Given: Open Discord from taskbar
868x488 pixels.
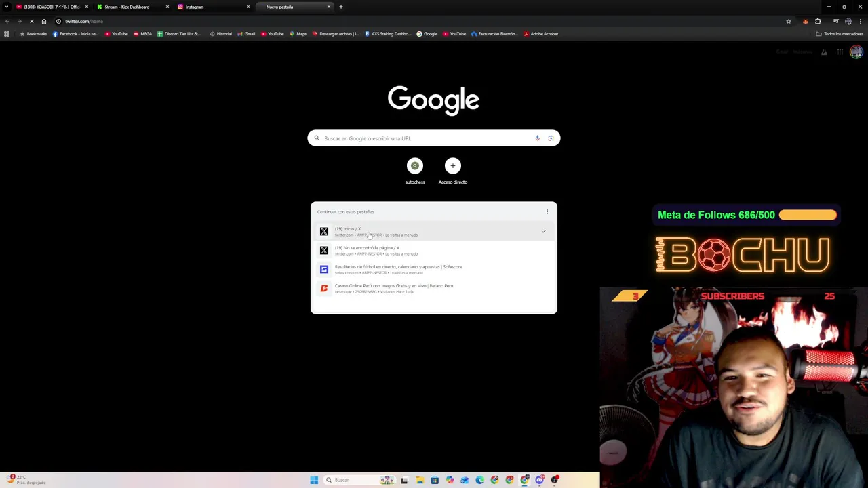Looking at the screenshot, I should point(540,480).
